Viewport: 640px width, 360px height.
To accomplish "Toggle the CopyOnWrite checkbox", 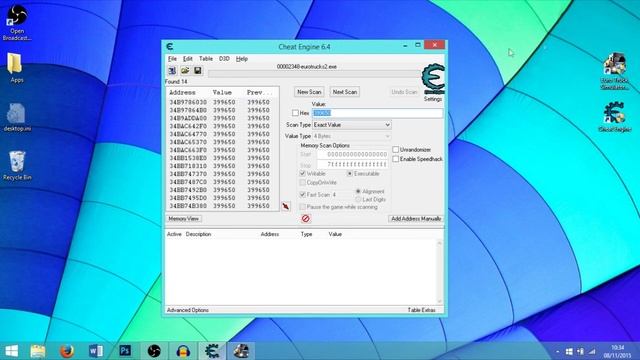I will click(302, 182).
